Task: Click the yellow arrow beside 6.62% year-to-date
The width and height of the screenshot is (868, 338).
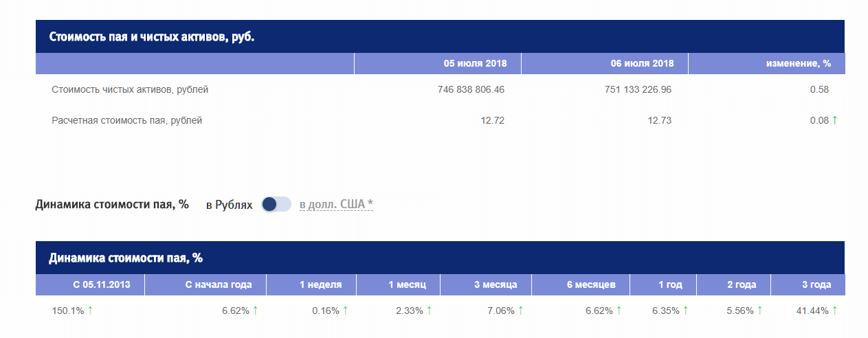Action: (x=255, y=311)
